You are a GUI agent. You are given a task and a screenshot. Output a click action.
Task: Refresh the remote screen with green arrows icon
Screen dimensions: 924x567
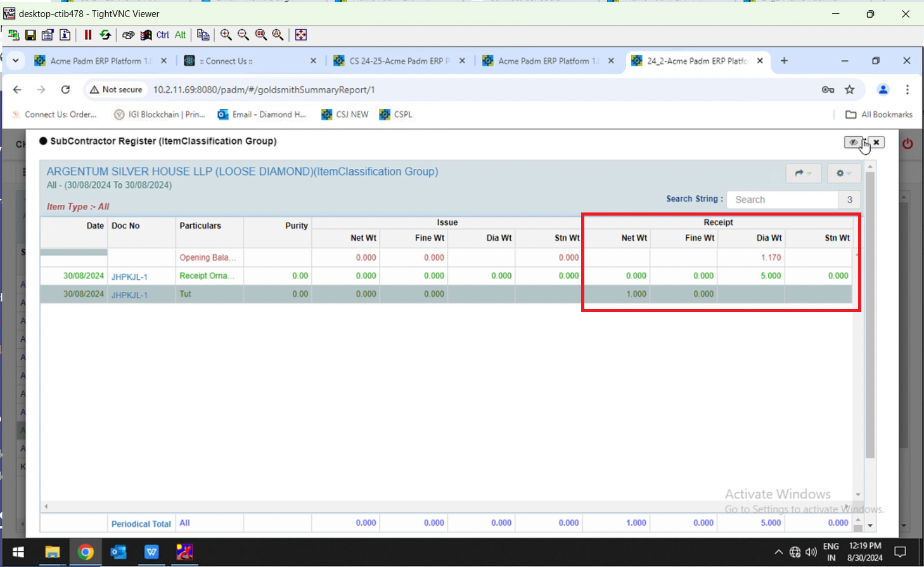point(105,35)
